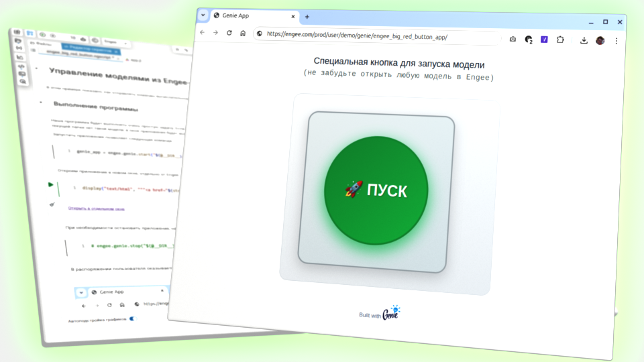Viewport: 644px width, 362px height.
Task: Go back in browser history
Action: coord(202,32)
